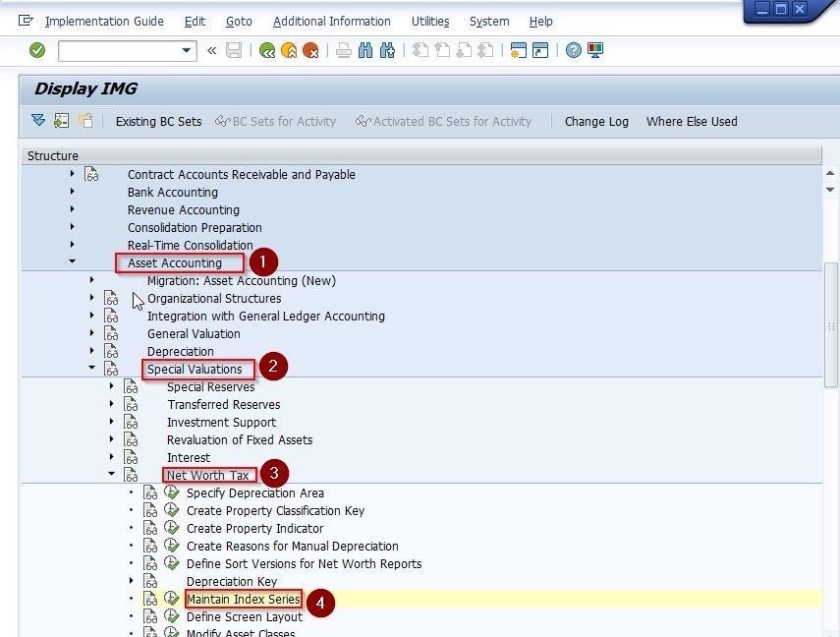
Task: Click the red Cancel icon
Action: (x=310, y=50)
